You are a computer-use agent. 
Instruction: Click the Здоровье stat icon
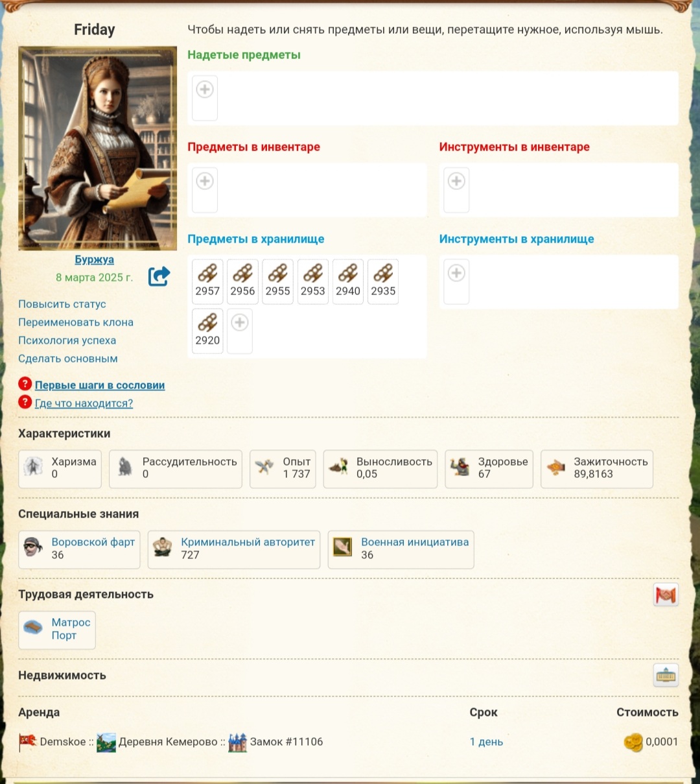point(460,467)
